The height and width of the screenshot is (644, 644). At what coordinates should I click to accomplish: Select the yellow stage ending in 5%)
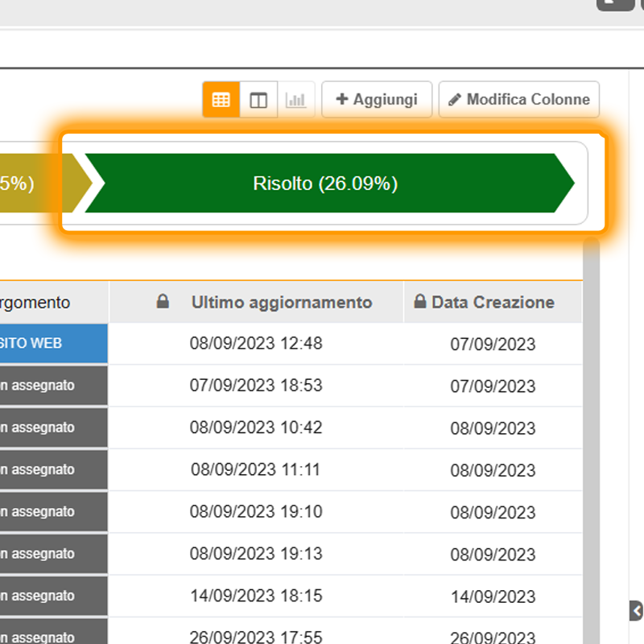(x=45, y=184)
